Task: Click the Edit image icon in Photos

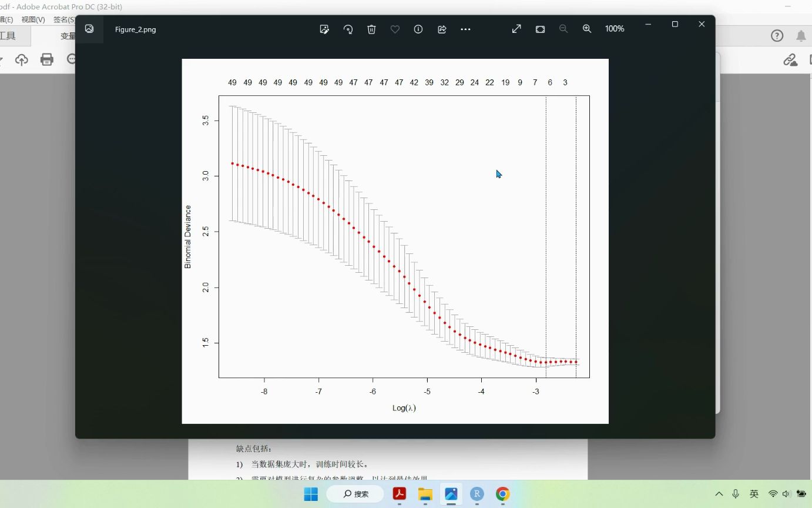Action: click(x=324, y=29)
